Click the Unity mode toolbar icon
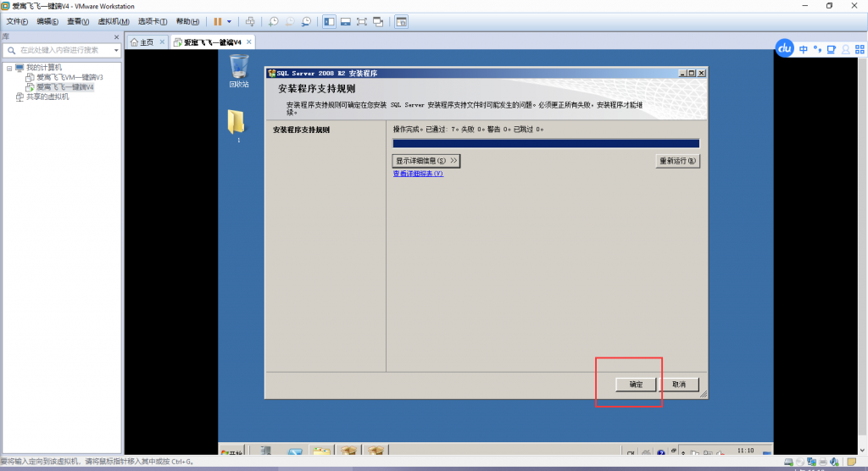 (x=378, y=21)
